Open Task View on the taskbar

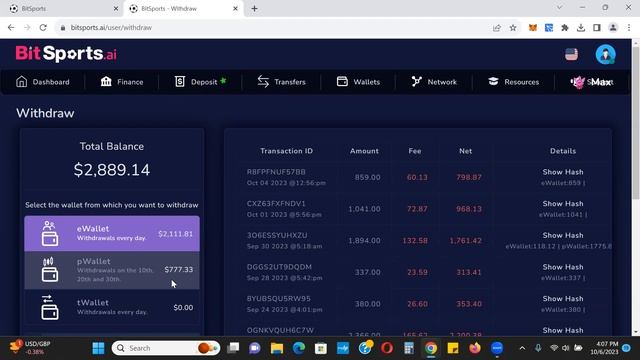pyautogui.click(x=233, y=348)
